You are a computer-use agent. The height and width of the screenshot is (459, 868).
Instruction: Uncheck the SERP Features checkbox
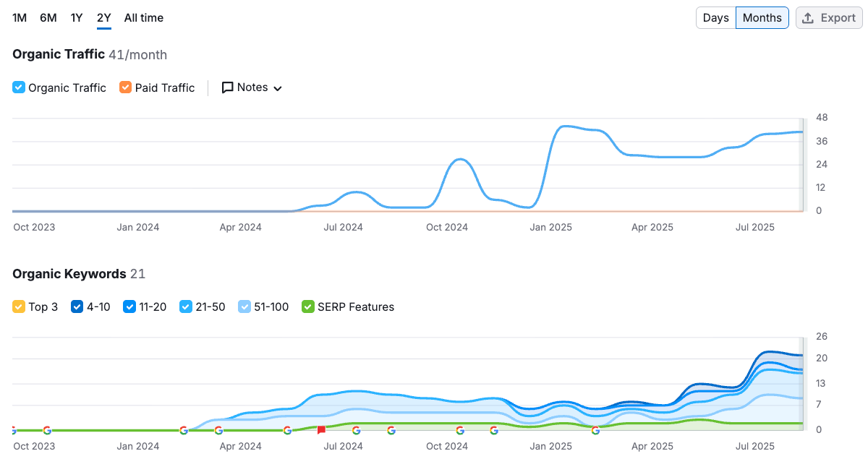[x=307, y=306]
